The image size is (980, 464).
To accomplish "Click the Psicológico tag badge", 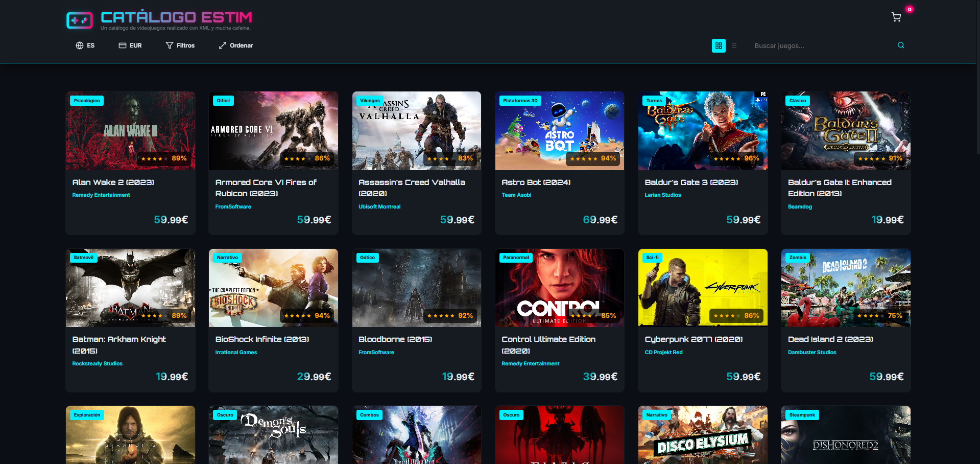I will click(87, 101).
